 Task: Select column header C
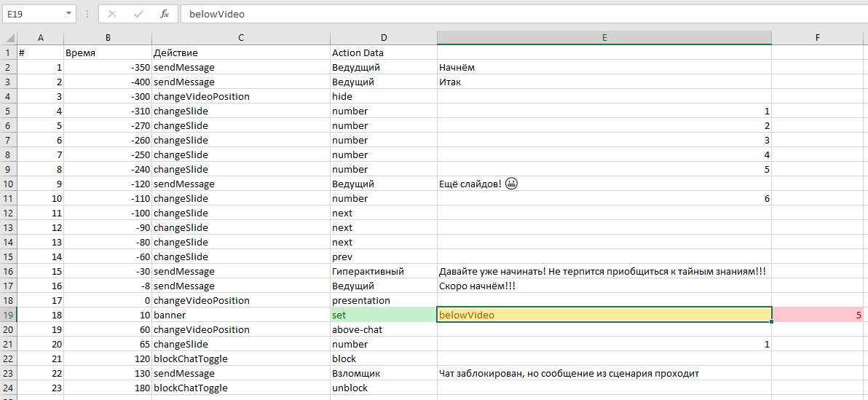(240, 38)
